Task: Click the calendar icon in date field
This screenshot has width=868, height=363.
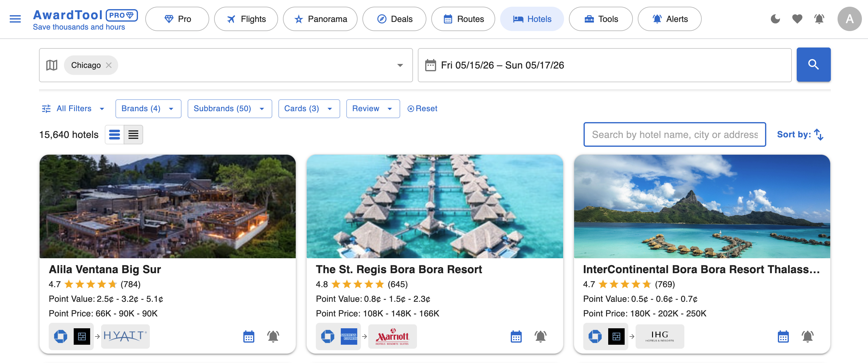Action: point(430,65)
